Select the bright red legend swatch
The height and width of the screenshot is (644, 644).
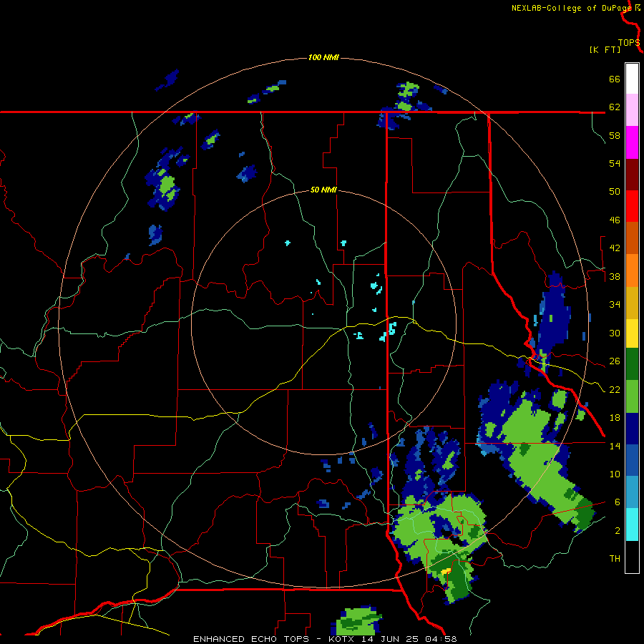coord(632,206)
